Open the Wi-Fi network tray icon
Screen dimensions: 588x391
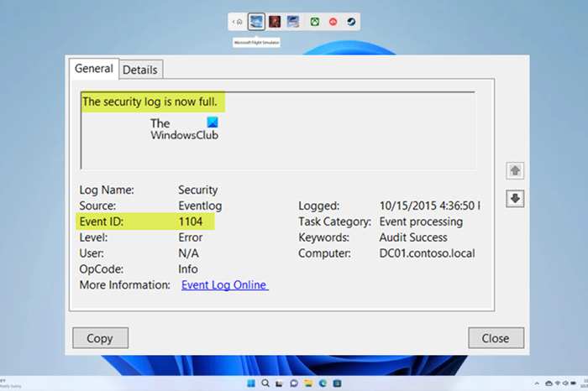tap(558, 383)
